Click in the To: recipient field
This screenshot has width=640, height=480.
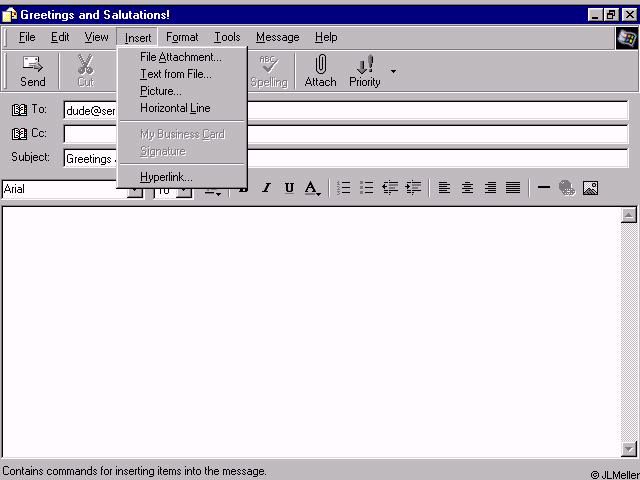tap(346, 110)
